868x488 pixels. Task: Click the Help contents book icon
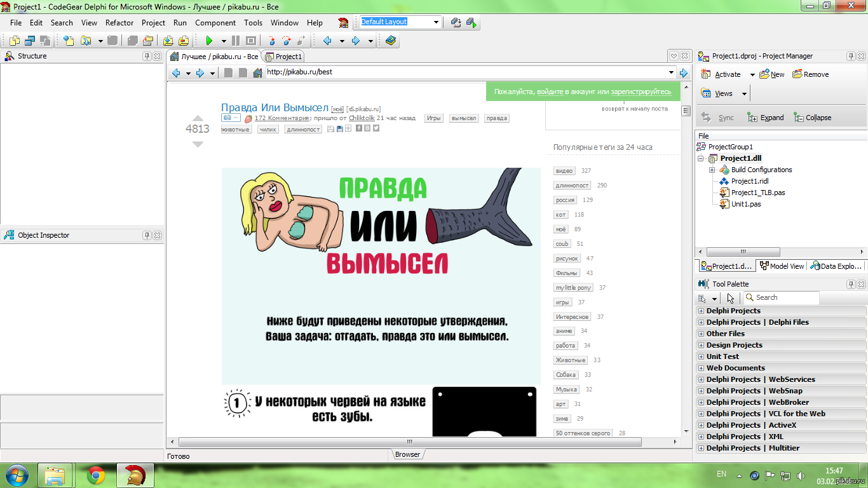pyautogui.click(x=390, y=41)
